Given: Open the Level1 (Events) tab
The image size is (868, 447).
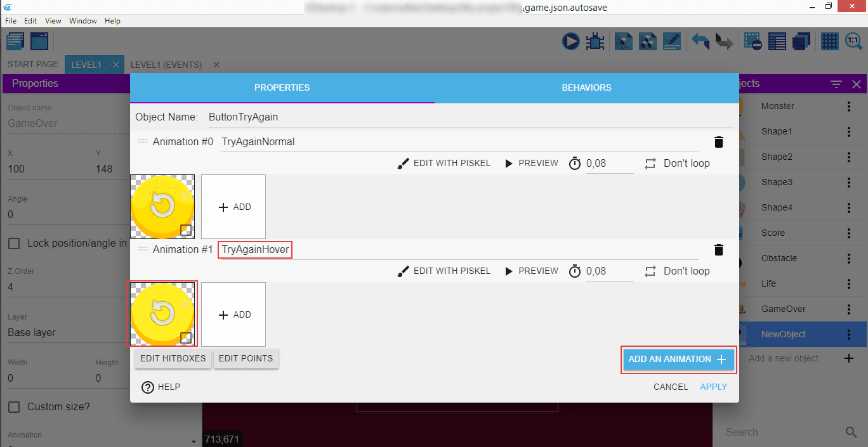Looking at the screenshot, I should coord(166,65).
